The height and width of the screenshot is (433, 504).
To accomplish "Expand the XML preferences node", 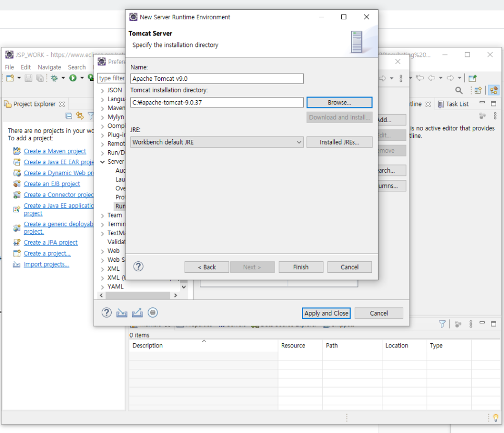I will [x=103, y=269].
